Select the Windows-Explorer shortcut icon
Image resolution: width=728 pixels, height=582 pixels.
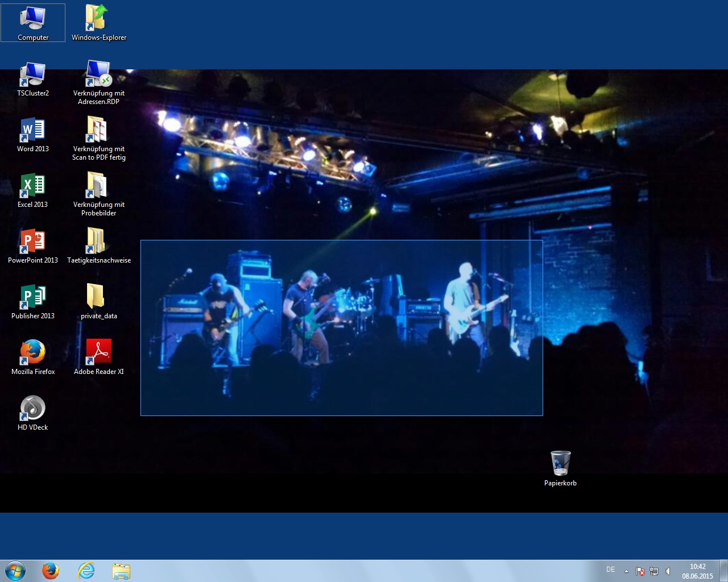pos(98,20)
